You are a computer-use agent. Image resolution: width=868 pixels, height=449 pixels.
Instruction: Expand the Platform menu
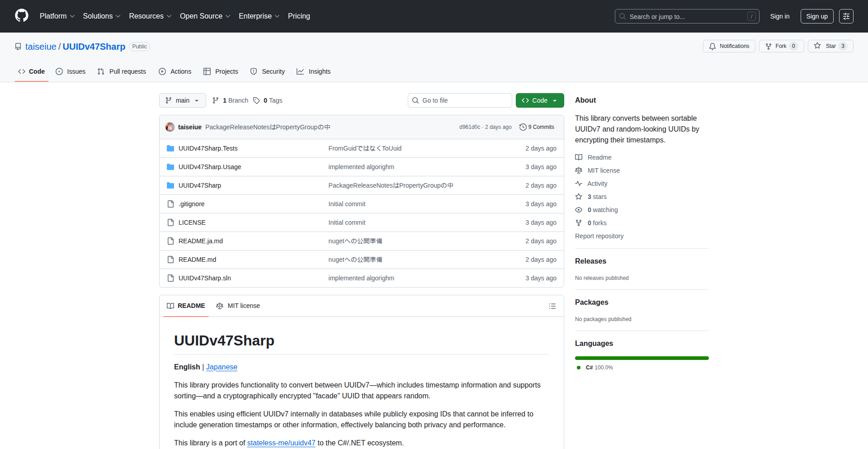pos(57,16)
